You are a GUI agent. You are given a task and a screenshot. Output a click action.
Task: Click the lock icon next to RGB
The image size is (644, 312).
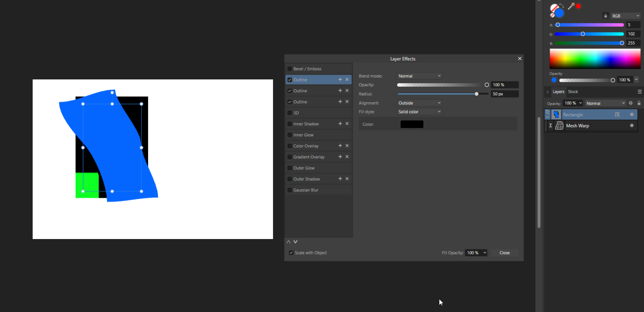pyautogui.click(x=606, y=15)
